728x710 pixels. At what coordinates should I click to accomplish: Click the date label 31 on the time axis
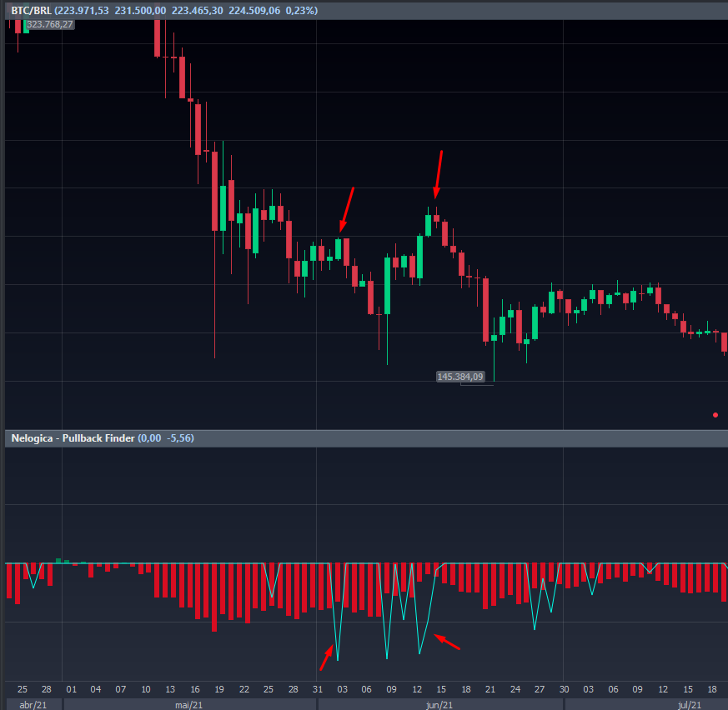(318, 689)
